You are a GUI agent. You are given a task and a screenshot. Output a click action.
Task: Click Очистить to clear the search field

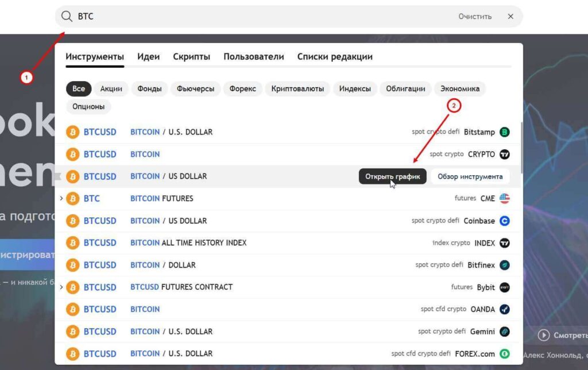[x=475, y=16]
